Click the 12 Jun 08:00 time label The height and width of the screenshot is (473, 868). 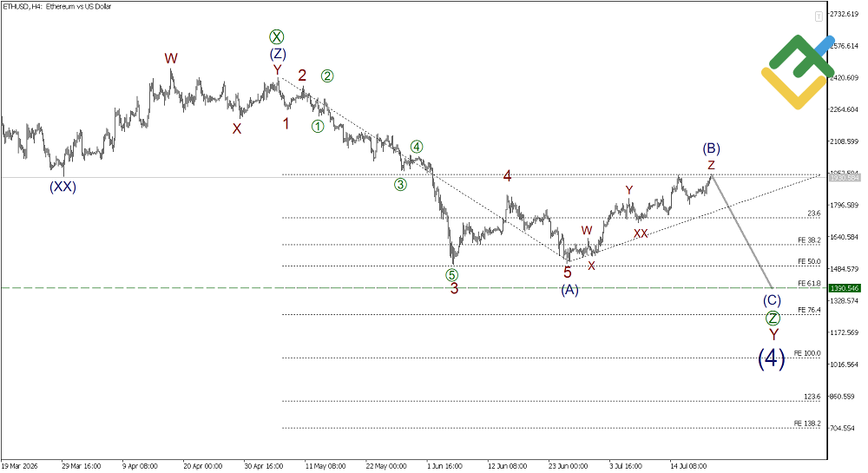tap(507, 466)
